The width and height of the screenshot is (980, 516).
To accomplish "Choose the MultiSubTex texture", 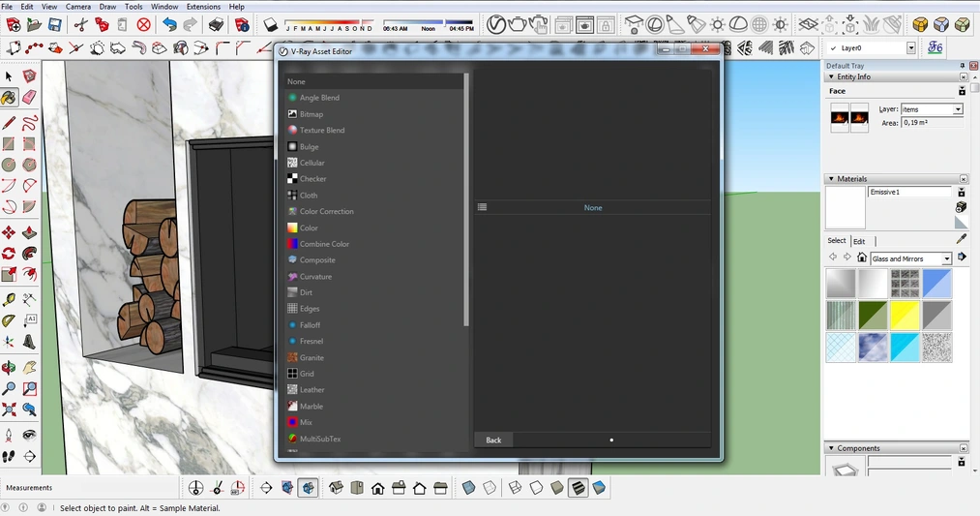I will (x=320, y=440).
